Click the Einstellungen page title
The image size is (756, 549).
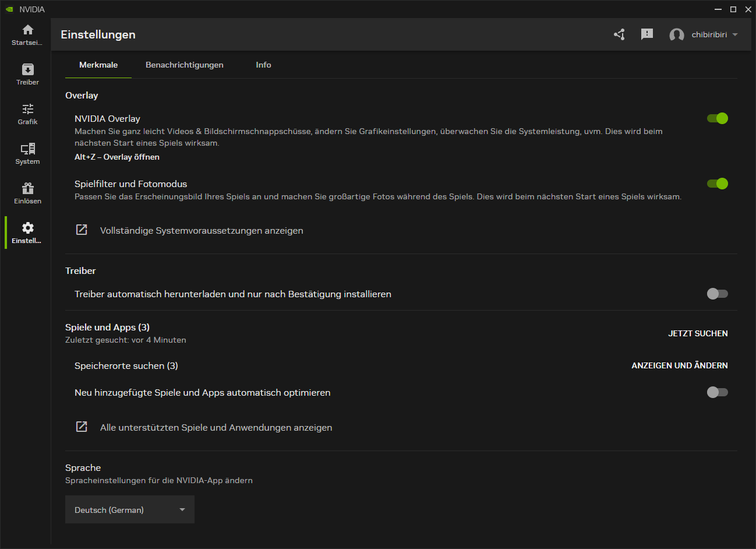pyautogui.click(x=98, y=34)
